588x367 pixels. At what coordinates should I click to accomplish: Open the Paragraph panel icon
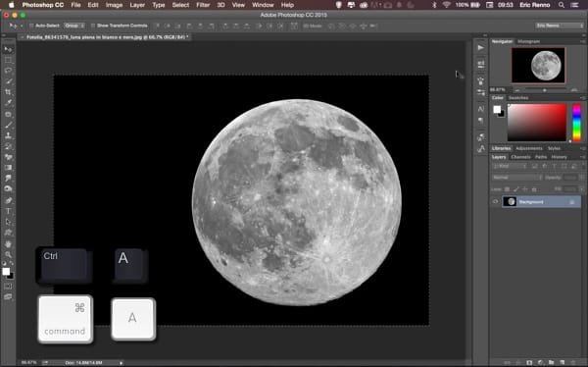coord(481,121)
